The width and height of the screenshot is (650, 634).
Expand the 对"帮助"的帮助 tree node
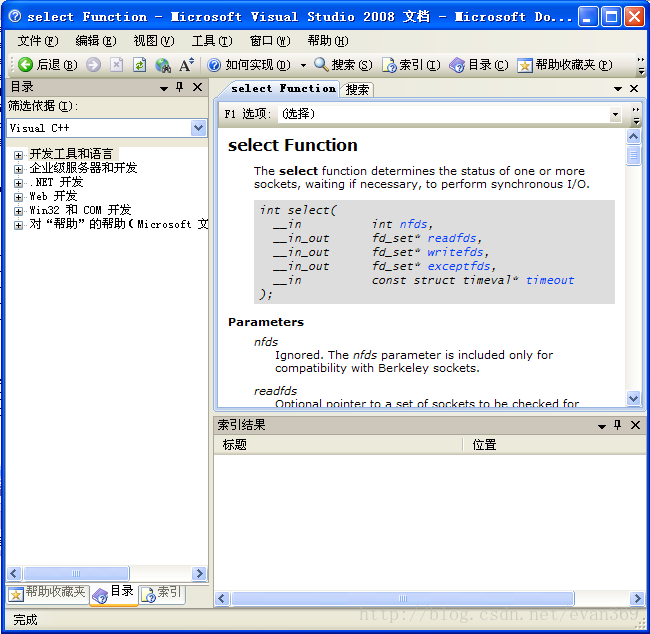click(x=18, y=225)
